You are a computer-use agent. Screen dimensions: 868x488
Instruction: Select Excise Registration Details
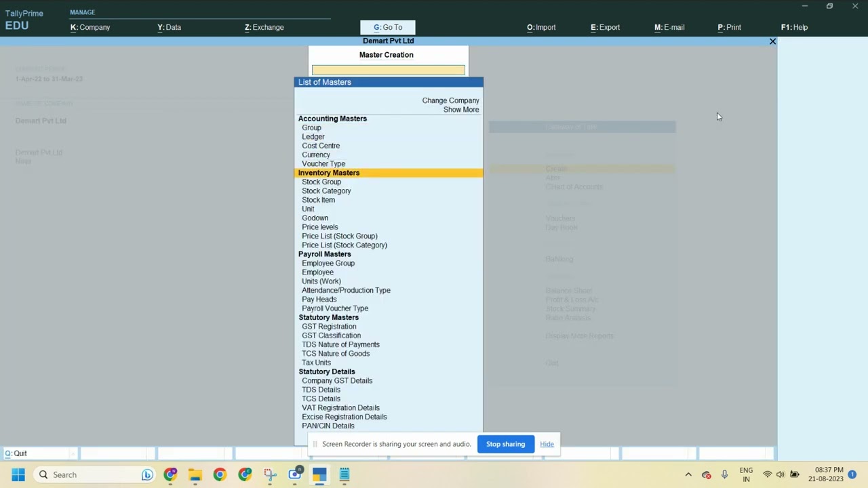click(x=344, y=417)
